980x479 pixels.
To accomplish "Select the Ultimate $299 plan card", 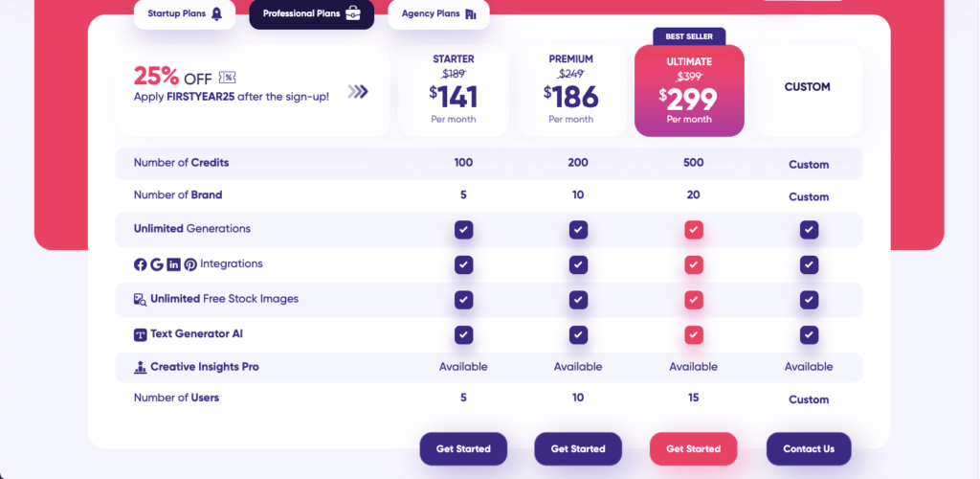I will click(689, 91).
